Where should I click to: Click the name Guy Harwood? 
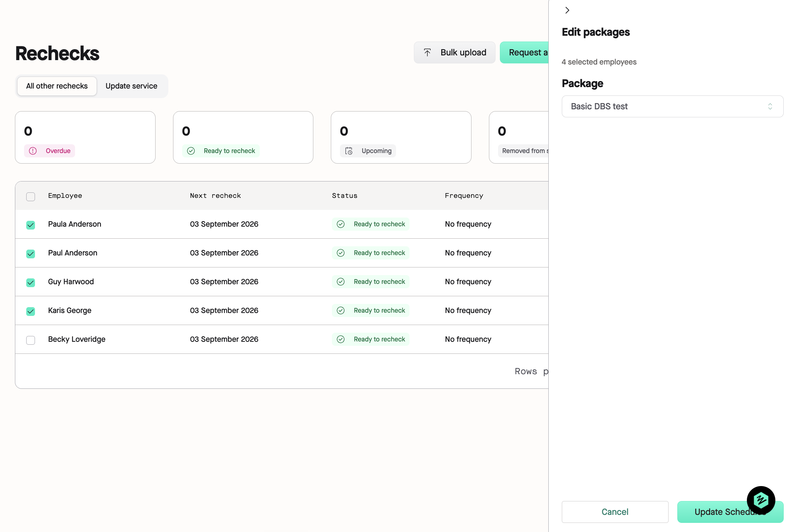tap(71, 282)
